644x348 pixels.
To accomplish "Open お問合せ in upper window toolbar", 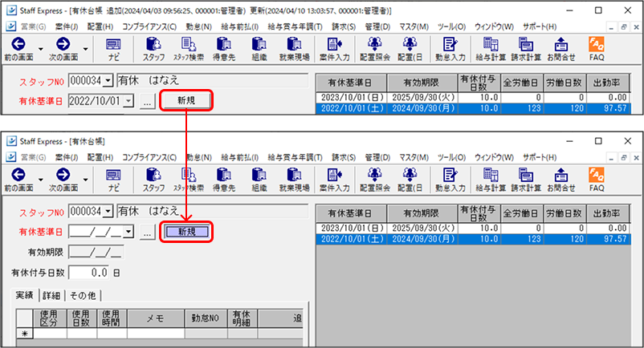I will [561, 49].
